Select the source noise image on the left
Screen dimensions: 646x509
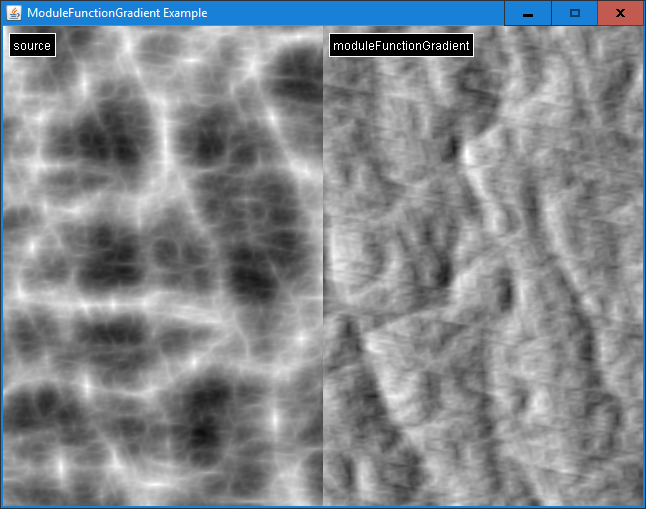pos(162,270)
